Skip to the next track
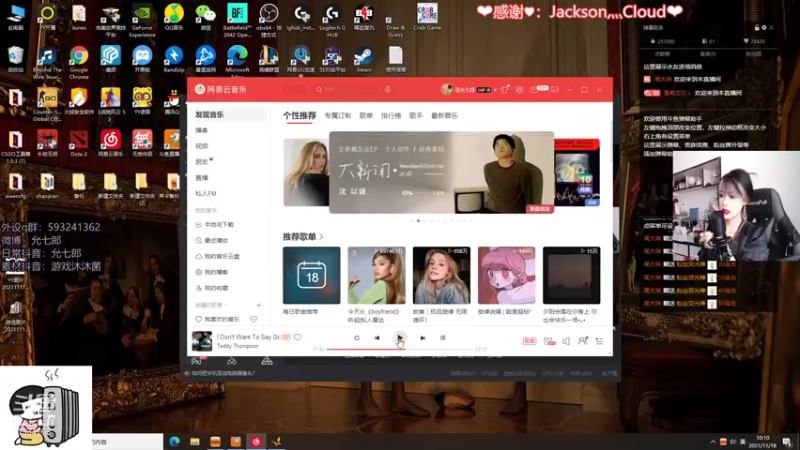The width and height of the screenshot is (800, 450). click(x=422, y=338)
